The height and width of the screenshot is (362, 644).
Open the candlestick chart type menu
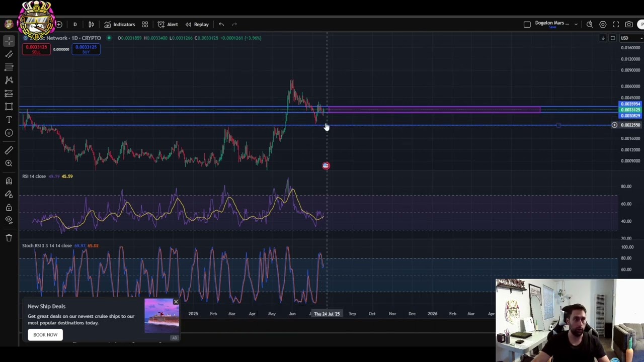click(91, 24)
